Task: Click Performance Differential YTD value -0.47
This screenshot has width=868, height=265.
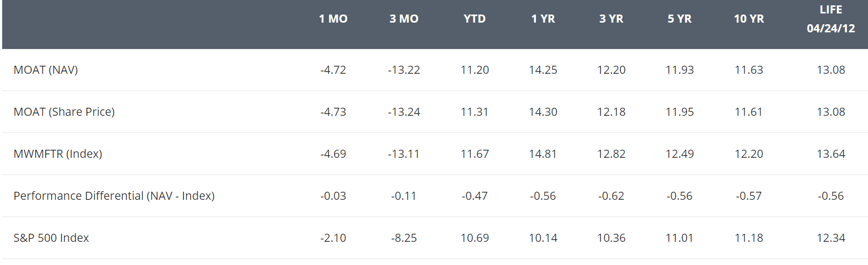Action: [475, 196]
